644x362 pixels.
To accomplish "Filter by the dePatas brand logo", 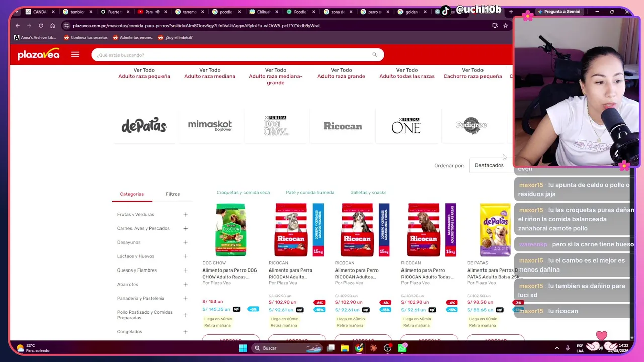I will [144, 125].
